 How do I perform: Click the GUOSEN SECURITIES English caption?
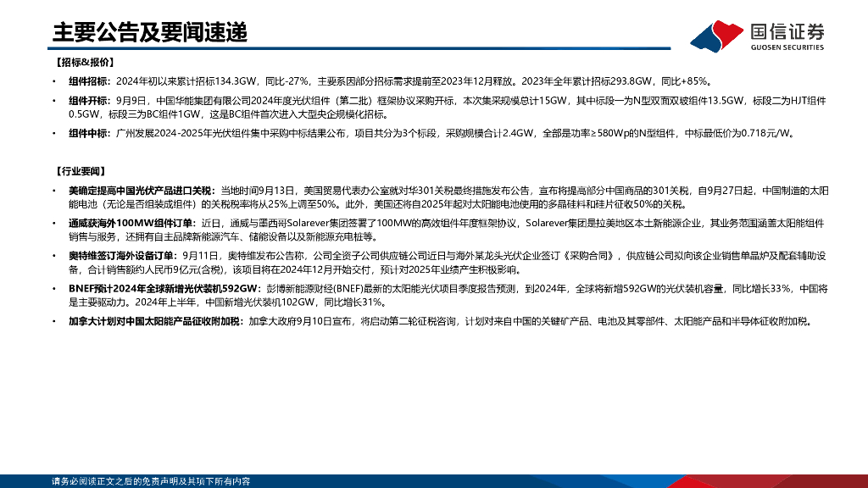(787, 47)
